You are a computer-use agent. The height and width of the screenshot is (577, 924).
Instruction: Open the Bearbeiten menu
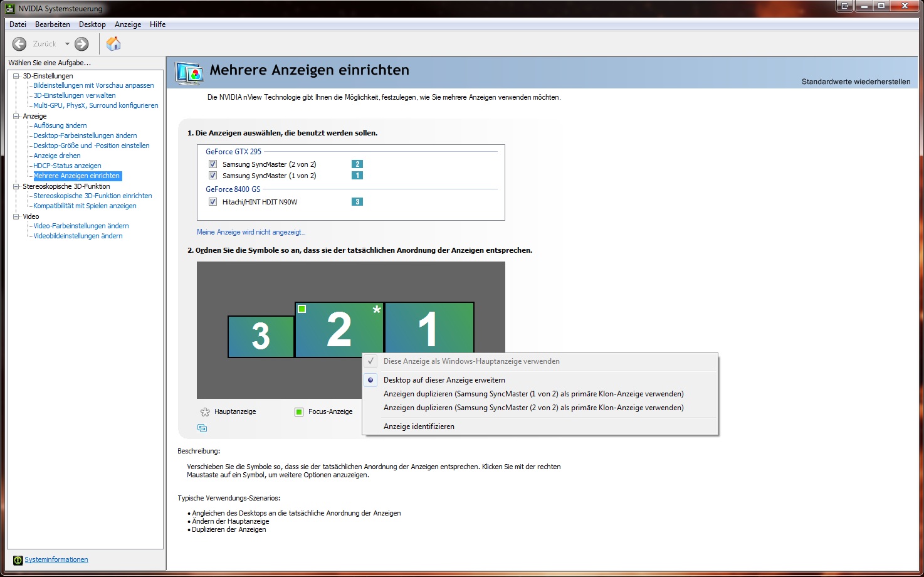click(53, 24)
